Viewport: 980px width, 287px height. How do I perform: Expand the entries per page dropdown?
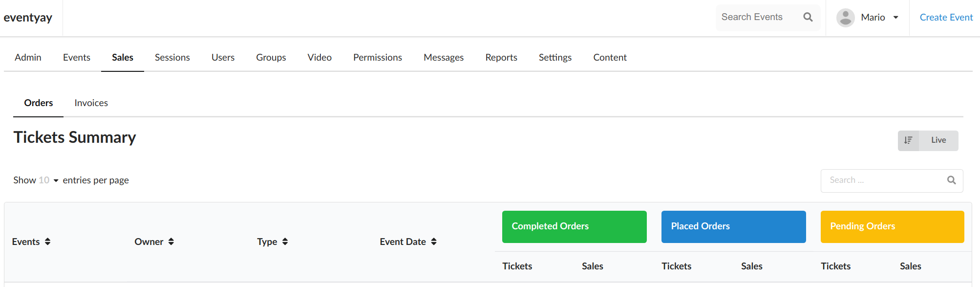49,180
